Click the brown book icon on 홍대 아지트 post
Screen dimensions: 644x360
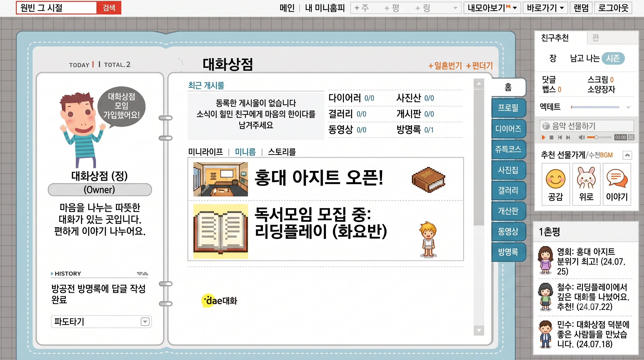point(428,180)
